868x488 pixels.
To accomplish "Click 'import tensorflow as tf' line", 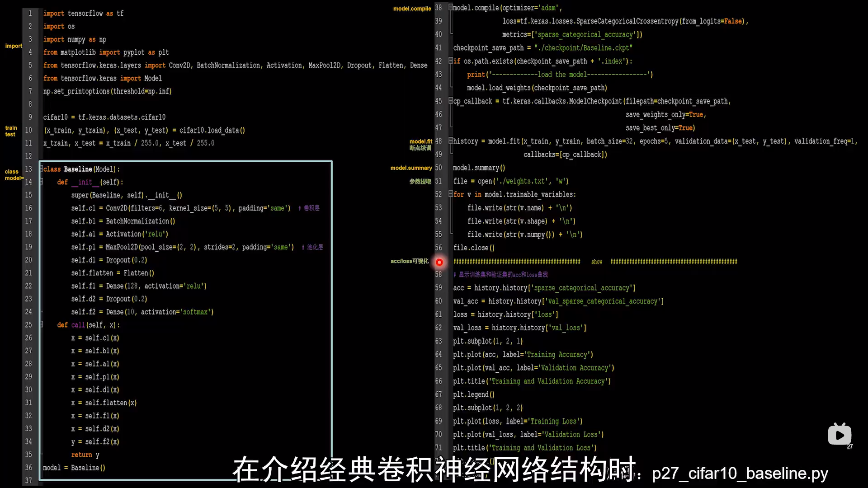I will [83, 14].
